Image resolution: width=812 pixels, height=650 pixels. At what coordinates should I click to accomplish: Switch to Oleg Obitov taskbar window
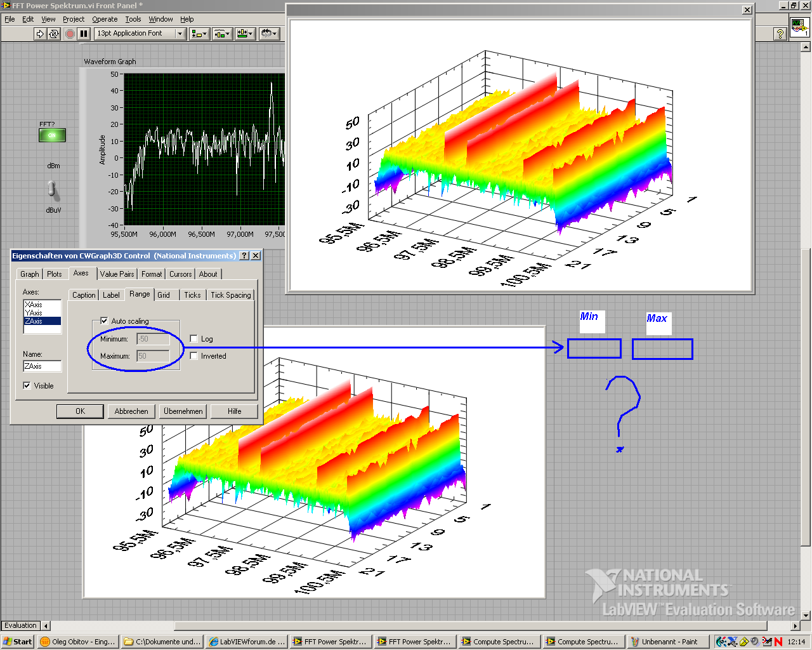[x=78, y=642]
